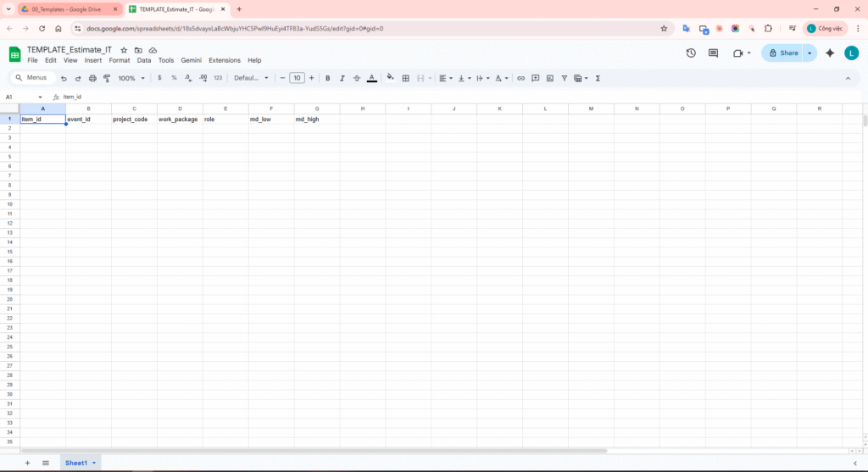Open version history clock icon
Image resolution: width=868 pixels, height=472 pixels.
click(x=691, y=53)
